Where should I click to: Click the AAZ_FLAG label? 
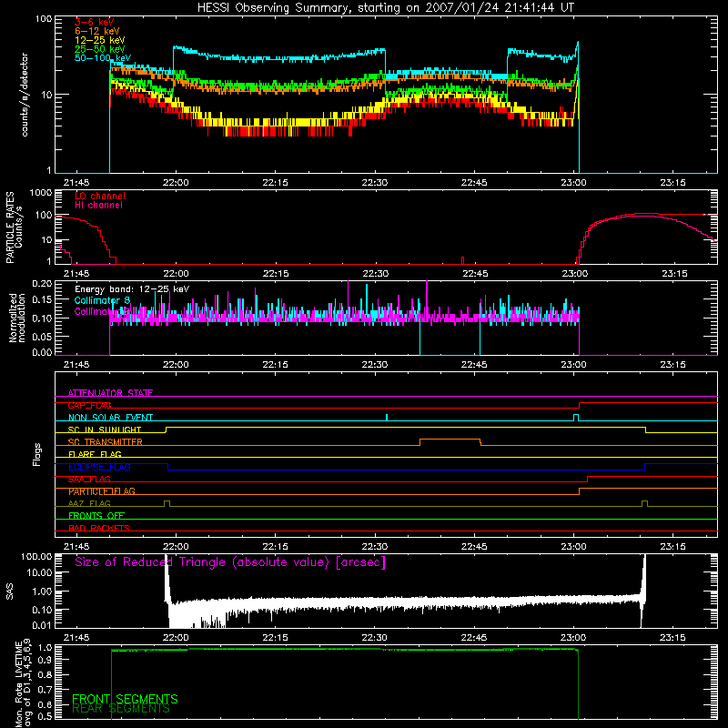[89, 503]
